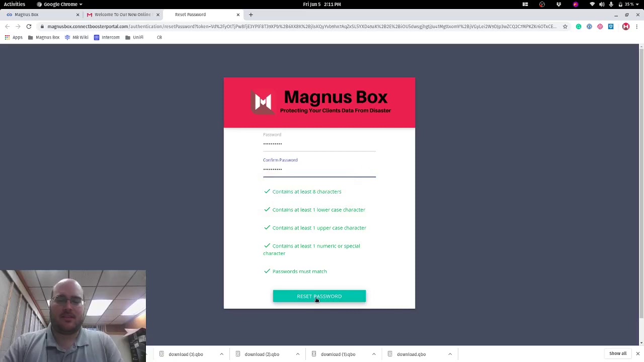Open the Apps bookmarks shortcut
The height and width of the screenshot is (362, 644).
pyautogui.click(x=14, y=37)
